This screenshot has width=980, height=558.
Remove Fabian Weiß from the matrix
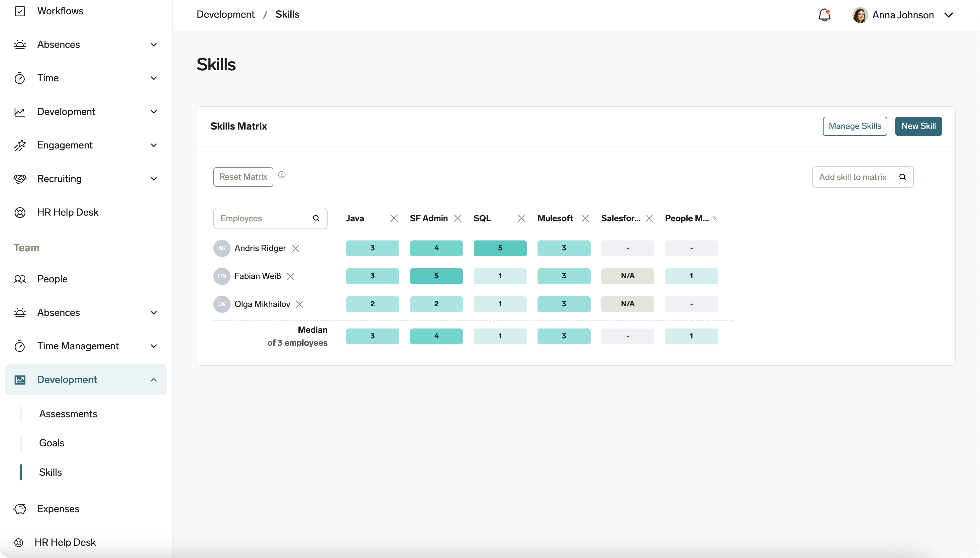(x=291, y=276)
